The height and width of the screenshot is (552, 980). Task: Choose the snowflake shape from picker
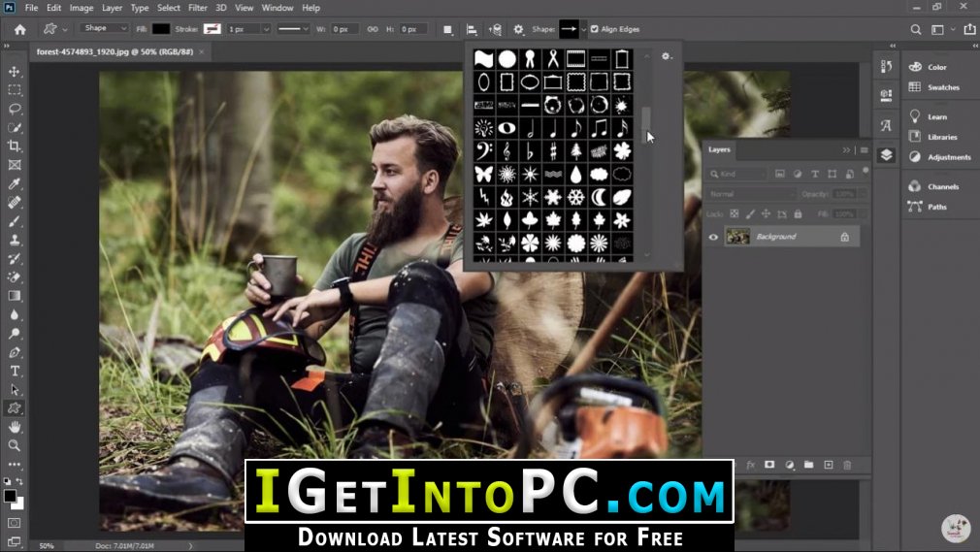pyautogui.click(x=576, y=197)
